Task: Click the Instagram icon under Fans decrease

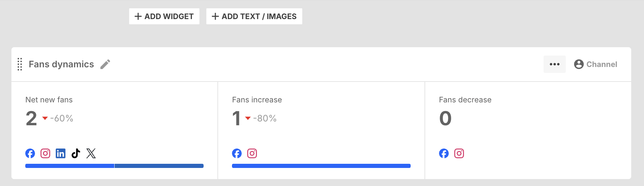Action: (459, 153)
